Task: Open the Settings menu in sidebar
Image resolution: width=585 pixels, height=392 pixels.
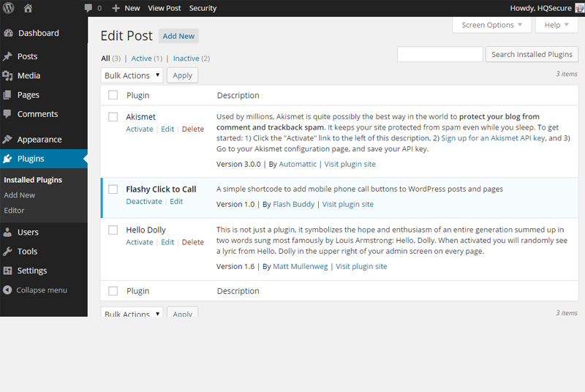Action: [32, 271]
